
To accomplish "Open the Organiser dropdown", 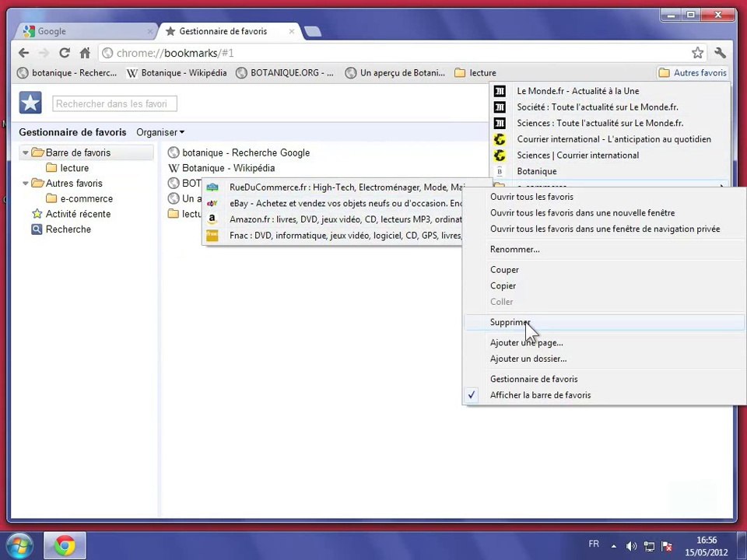I will click(160, 132).
